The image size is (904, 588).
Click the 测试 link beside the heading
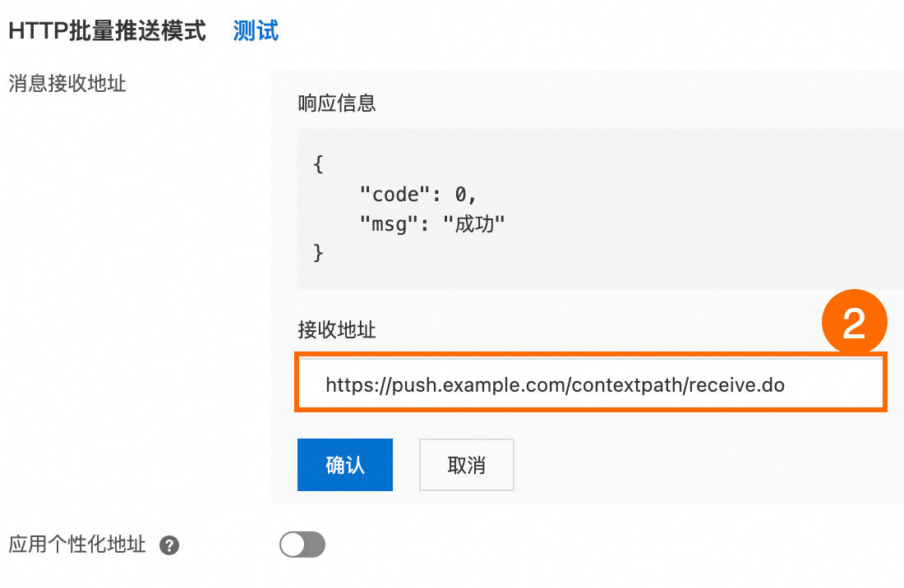click(256, 31)
